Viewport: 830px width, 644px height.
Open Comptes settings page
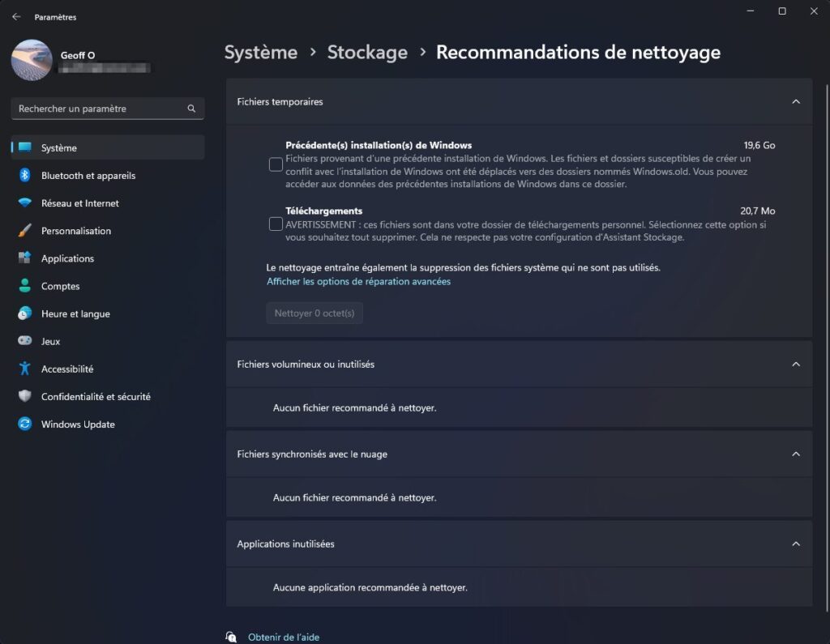click(x=108, y=286)
